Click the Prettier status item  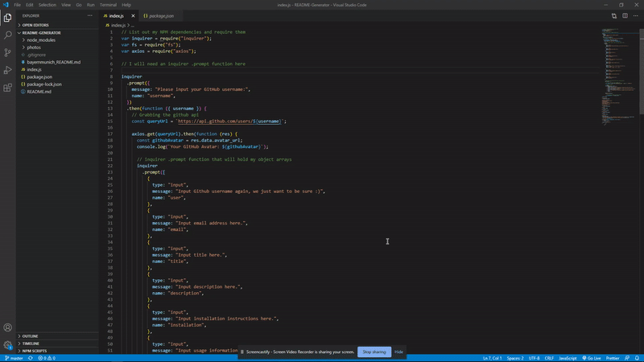(613, 358)
